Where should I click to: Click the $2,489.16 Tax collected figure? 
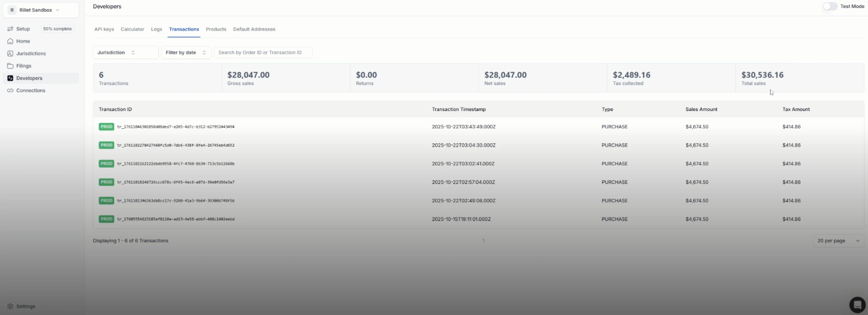coord(631,75)
